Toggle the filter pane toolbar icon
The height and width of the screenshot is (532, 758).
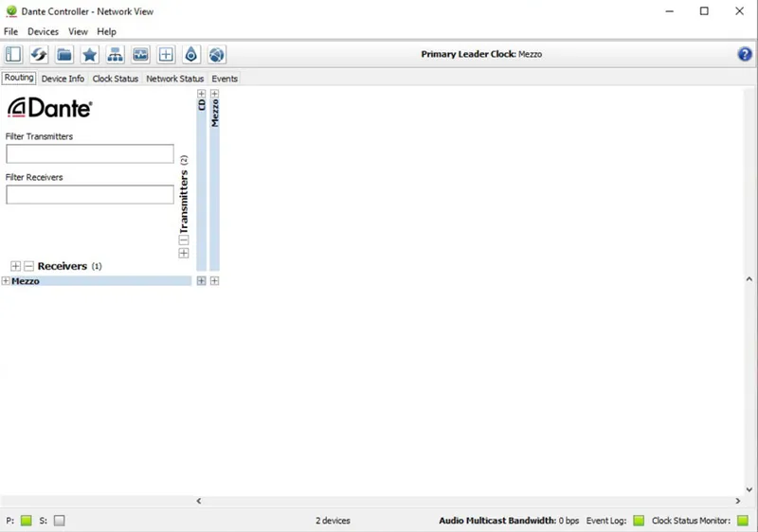[x=13, y=55]
